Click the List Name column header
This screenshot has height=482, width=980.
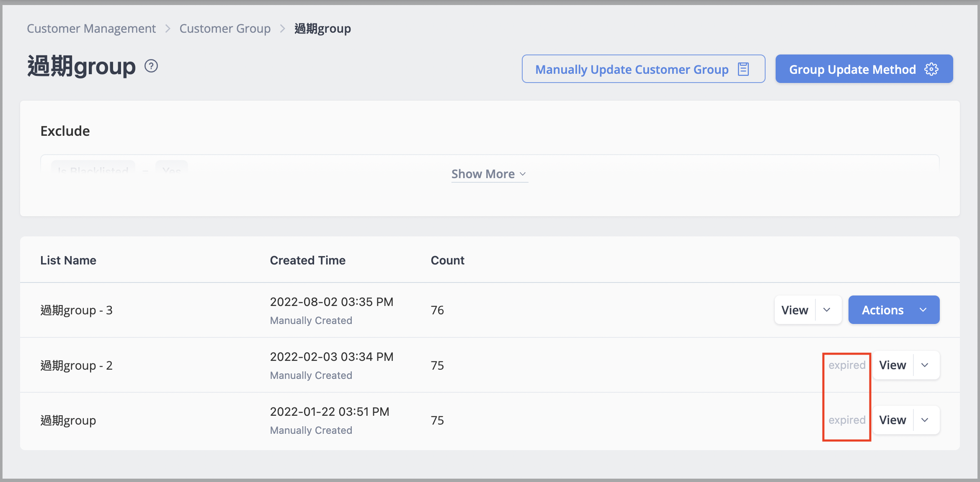pyautogui.click(x=68, y=260)
